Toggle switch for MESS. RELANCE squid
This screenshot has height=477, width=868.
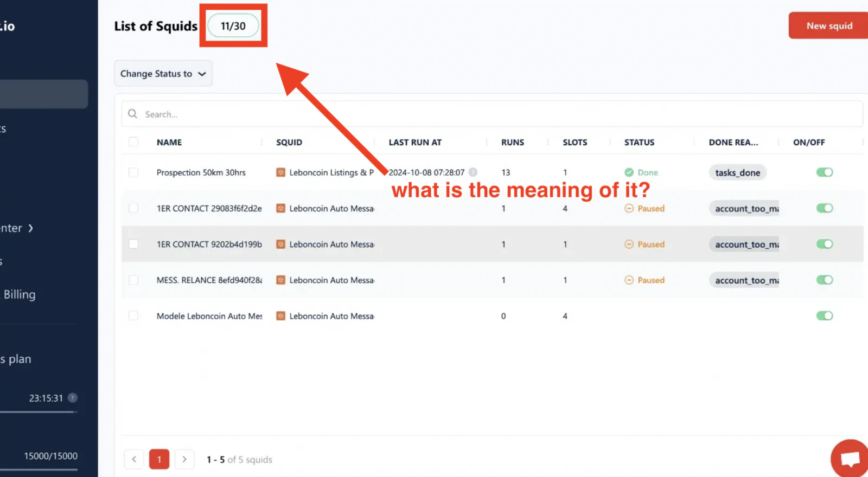pyautogui.click(x=825, y=280)
